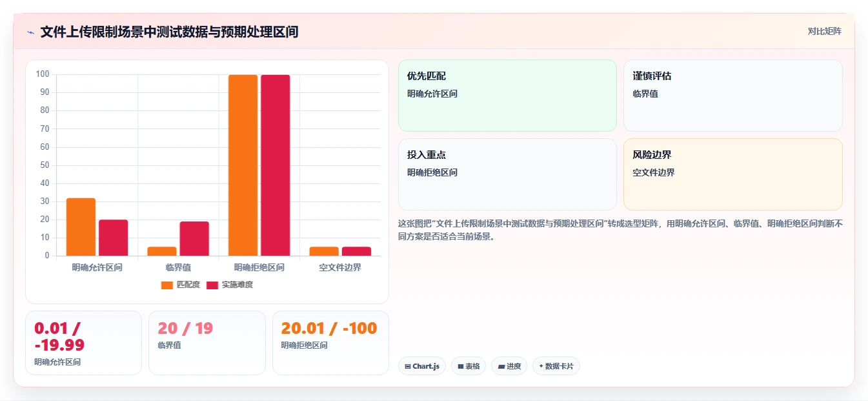The height and width of the screenshot is (401, 868).
Task: Select the 0.01 / -19.99 stat card
Action: [83, 343]
